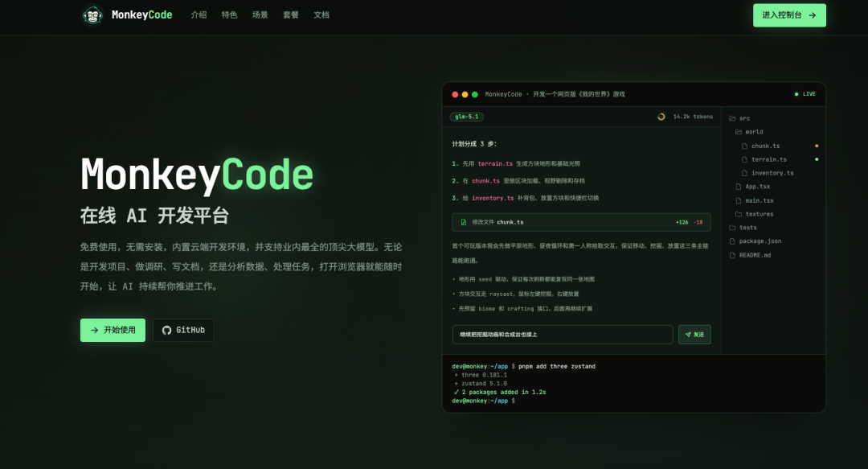Image resolution: width=868 pixels, height=469 pixels.
Task: Click the orange modified dot next to chunk.ts
Action: coord(817,146)
